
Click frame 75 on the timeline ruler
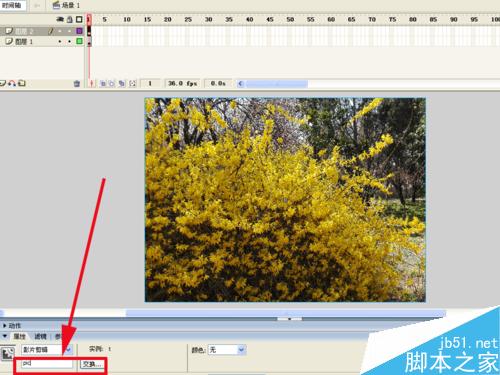(x=392, y=20)
